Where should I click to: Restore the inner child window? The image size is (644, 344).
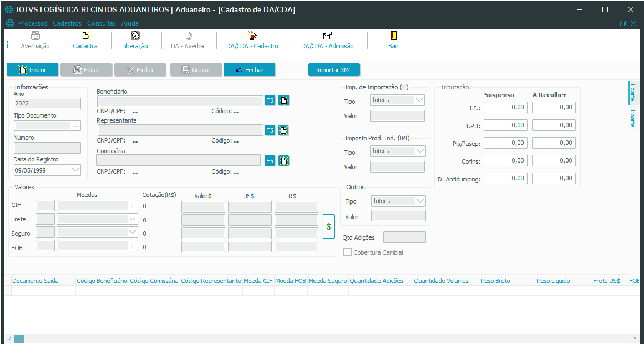(x=623, y=23)
